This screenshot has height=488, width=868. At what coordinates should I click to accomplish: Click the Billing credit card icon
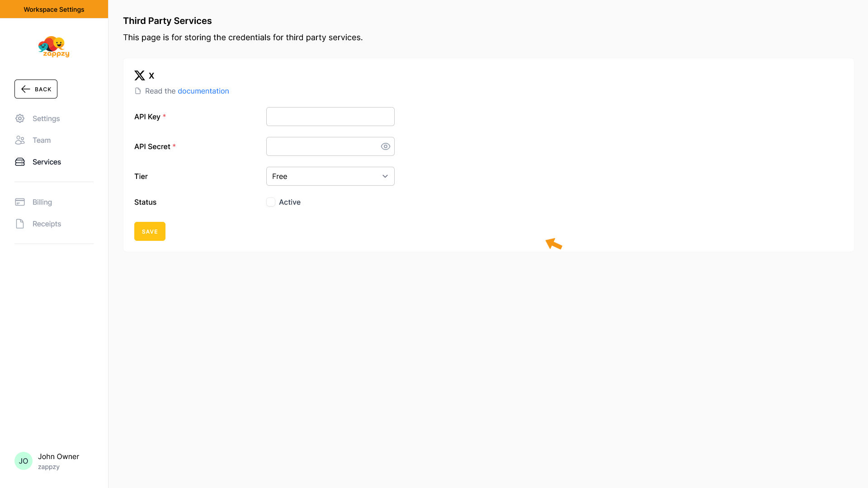coord(20,202)
